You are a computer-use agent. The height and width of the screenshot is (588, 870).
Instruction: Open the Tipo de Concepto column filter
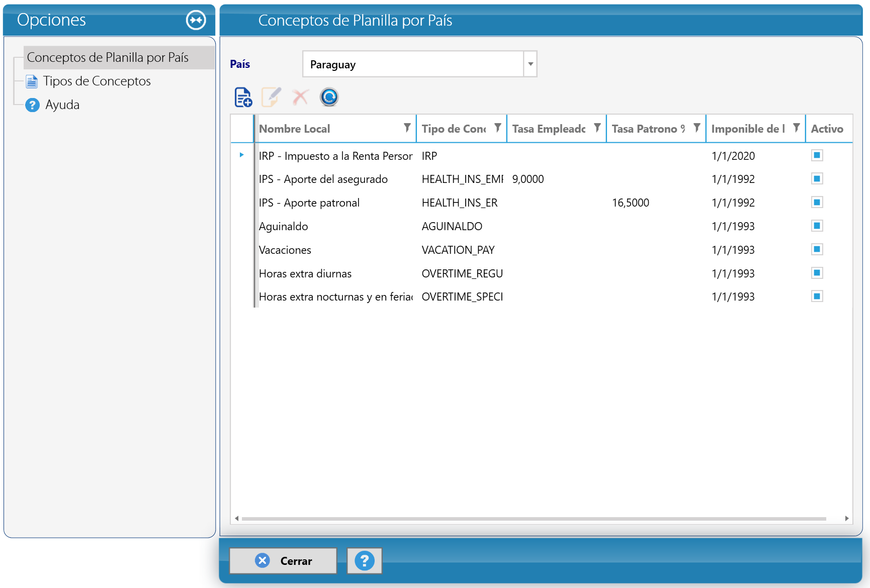(498, 128)
